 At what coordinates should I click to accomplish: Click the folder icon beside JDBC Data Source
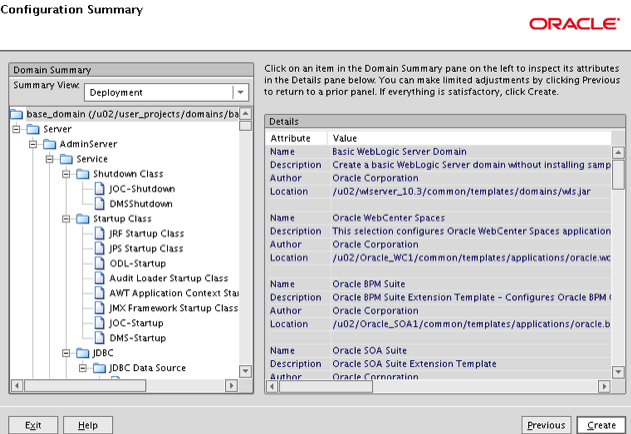99,368
